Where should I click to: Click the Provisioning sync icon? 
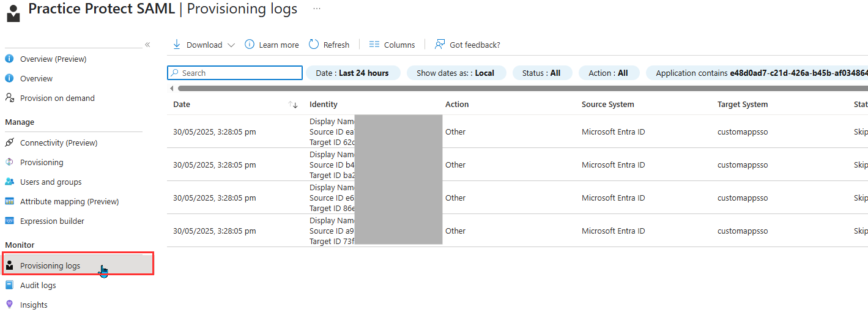(9, 162)
